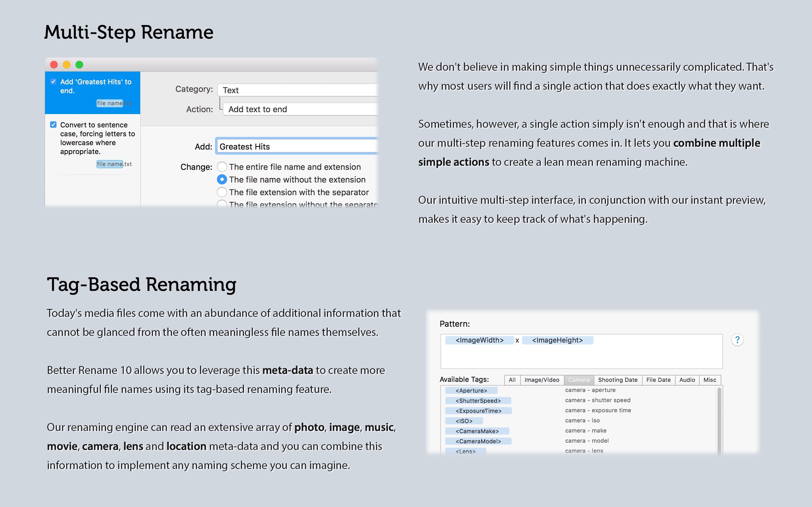The width and height of the screenshot is (812, 507).
Task: Select the file extension with the separator option
Action: pyautogui.click(x=222, y=192)
